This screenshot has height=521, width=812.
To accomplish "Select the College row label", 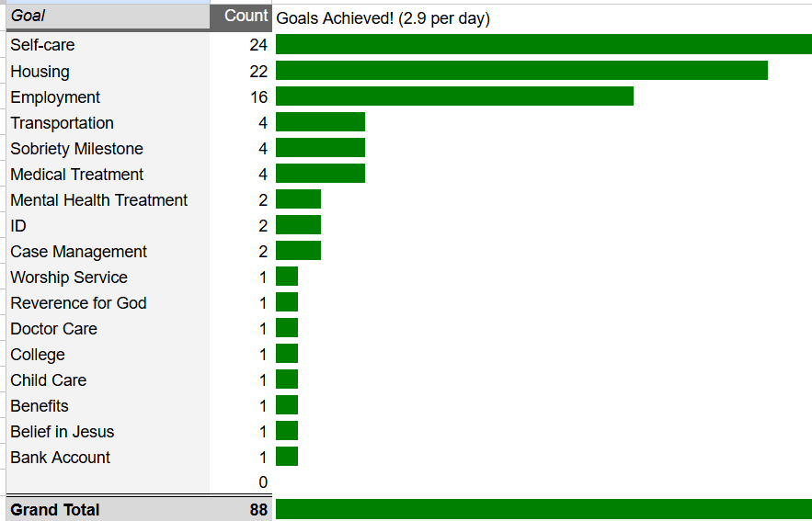I will [x=38, y=355].
